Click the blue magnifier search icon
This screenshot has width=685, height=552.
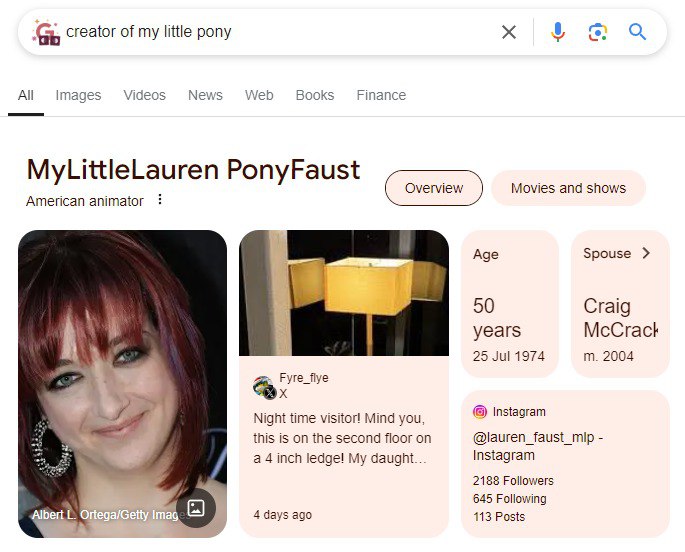[637, 32]
